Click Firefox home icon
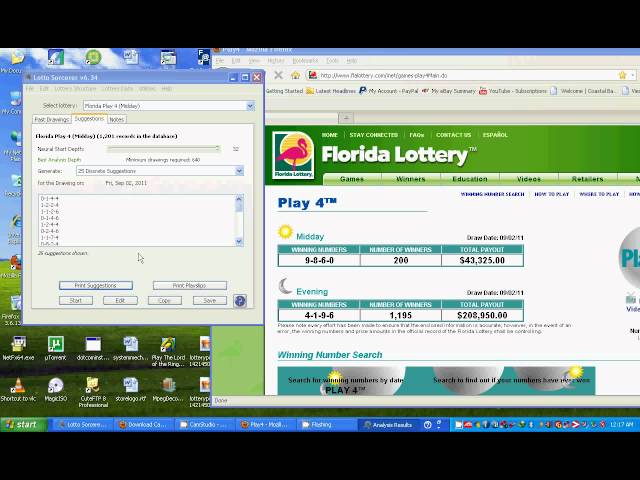640x480 pixels. 296,75
